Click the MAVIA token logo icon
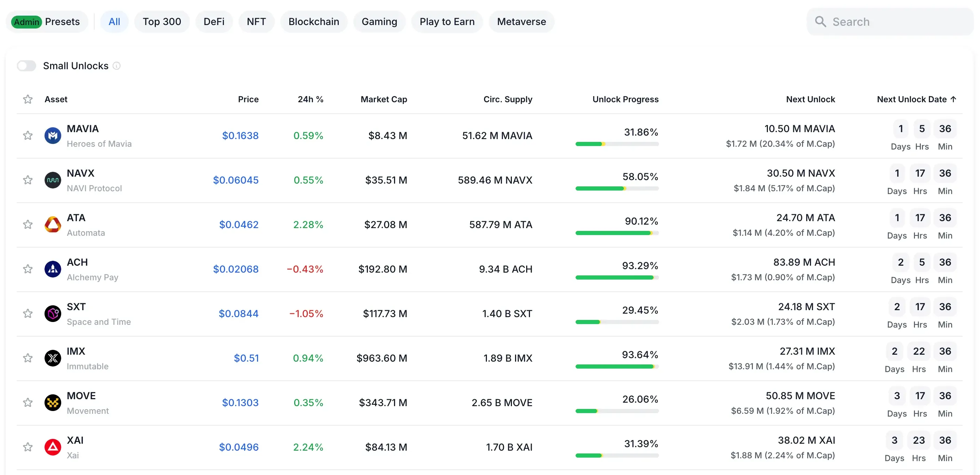The image size is (980, 475). coord(53,136)
